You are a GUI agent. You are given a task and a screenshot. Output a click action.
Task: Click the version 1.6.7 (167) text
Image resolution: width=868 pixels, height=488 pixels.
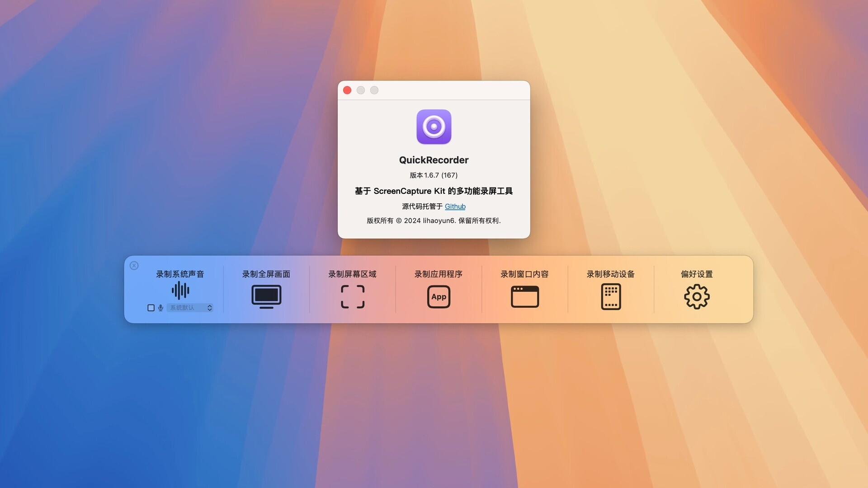(x=434, y=175)
